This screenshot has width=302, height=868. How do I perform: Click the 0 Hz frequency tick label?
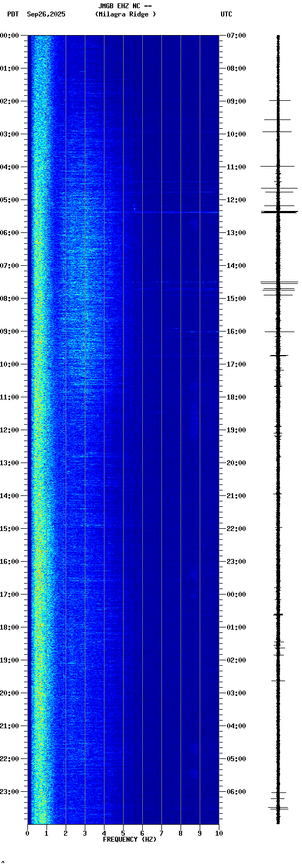(x=27, y=833)
